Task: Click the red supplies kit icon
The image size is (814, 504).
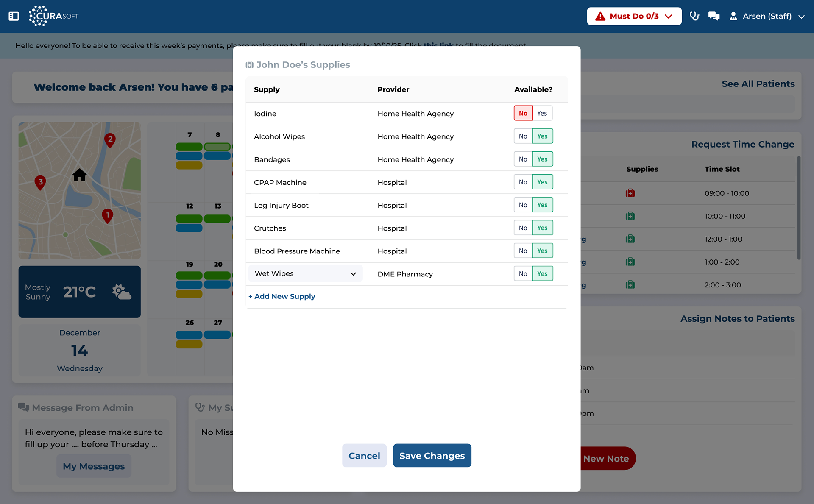Action: pos(630,193)
